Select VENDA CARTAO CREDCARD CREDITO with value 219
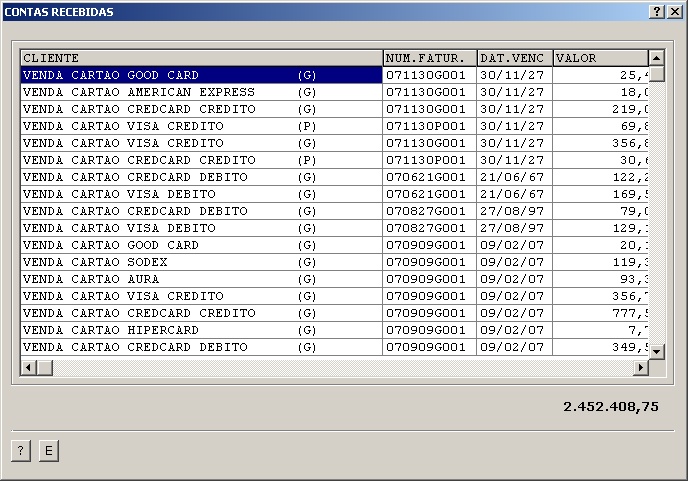 coord(334,109)
